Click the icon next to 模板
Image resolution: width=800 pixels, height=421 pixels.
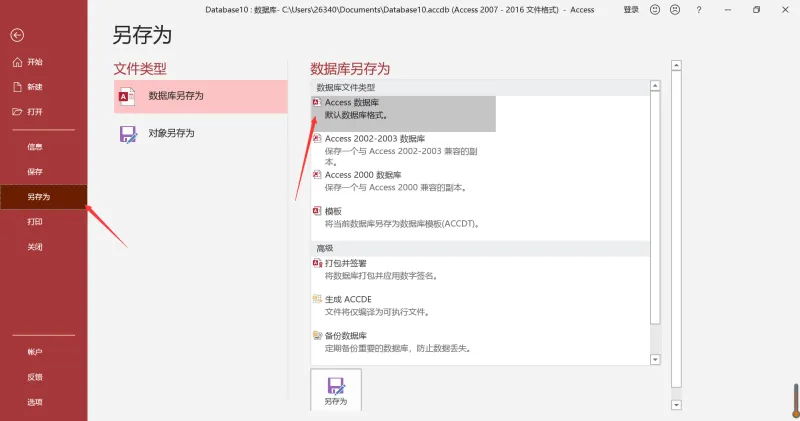click(x=317, y=211)
